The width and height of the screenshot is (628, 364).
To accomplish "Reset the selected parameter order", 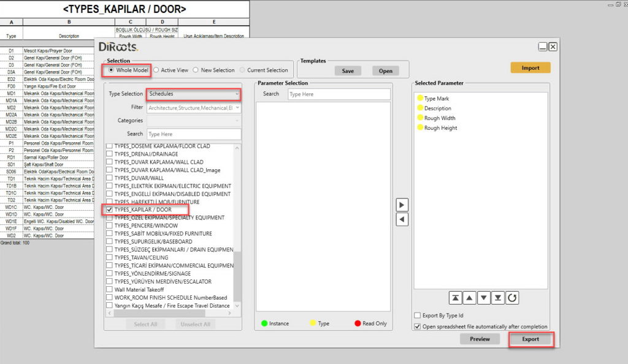I will coord(513,298).
